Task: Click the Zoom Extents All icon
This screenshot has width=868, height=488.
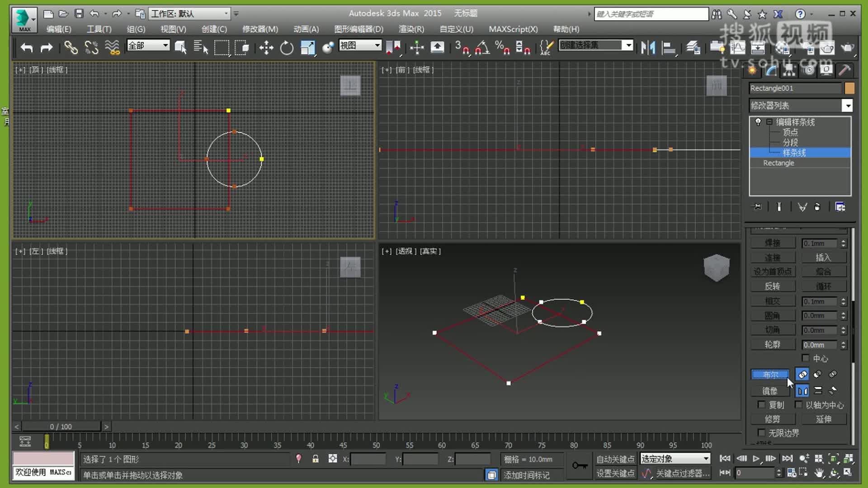Action: pos(849,458)
